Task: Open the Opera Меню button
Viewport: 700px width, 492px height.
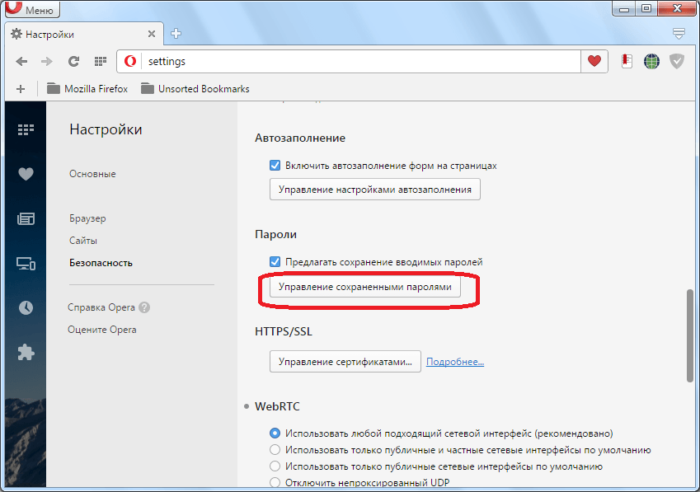Action: (33, 8)
